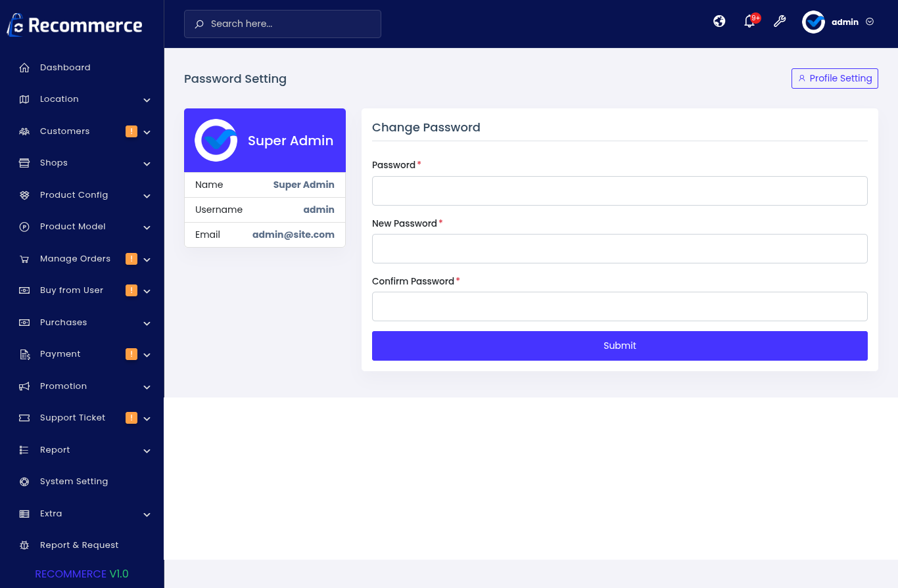898x588 pixels.
Task: Expand the Purchases chevron
Action: 147,323
